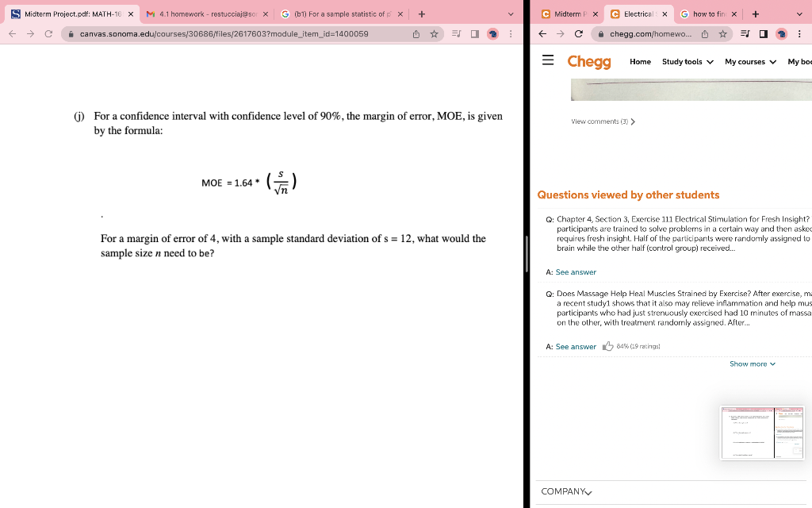Open the Chegg hamburger menu
This screenshot has height=508, width=812.
(547, 61)
